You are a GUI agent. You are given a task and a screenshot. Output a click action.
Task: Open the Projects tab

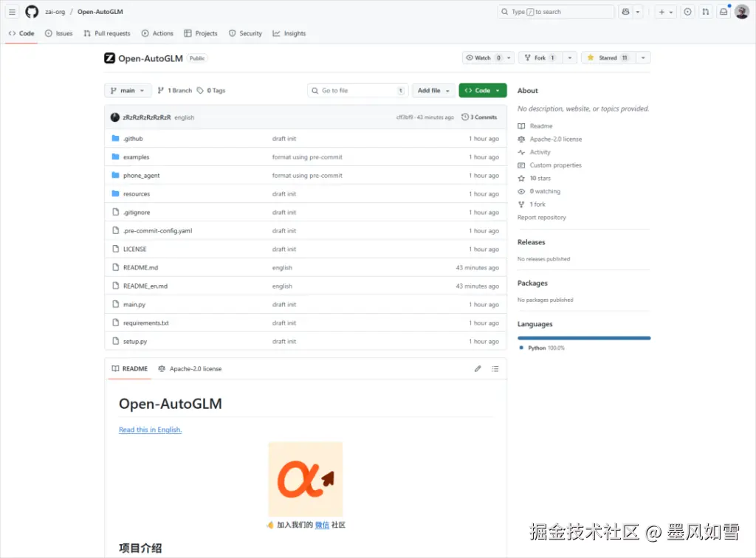(x=201, y=33)
